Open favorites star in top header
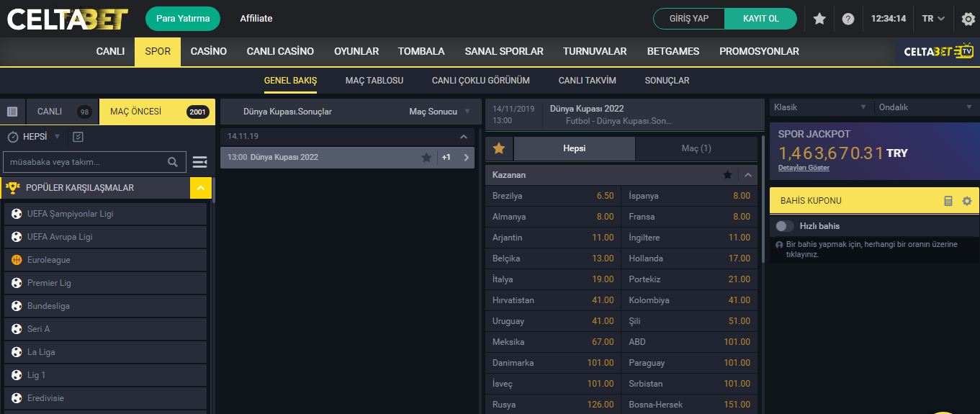980x414 pixels. point(819,19)
